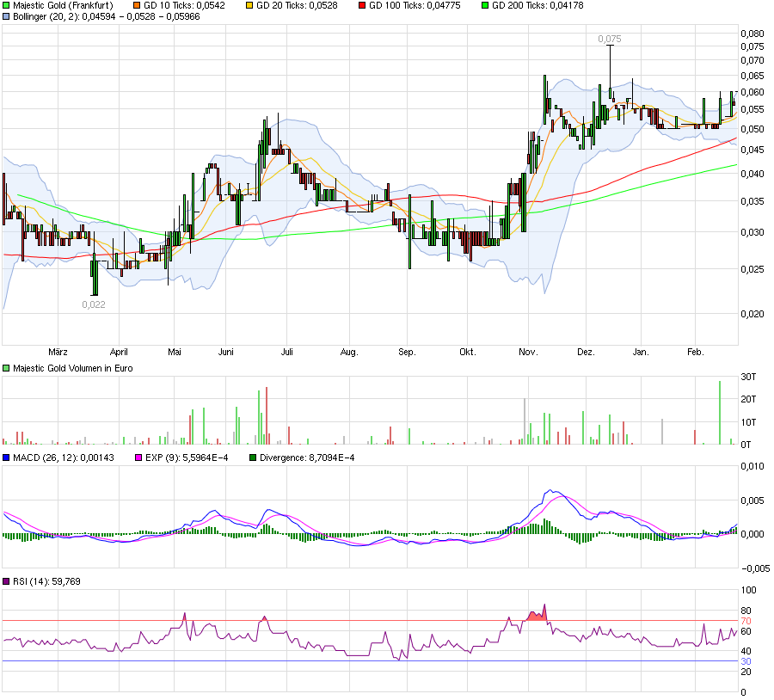This screenshot has height=700, width=774.
Task: Click the yellow GD 20 Ticks legend swatch
Action: pos(249,5)
